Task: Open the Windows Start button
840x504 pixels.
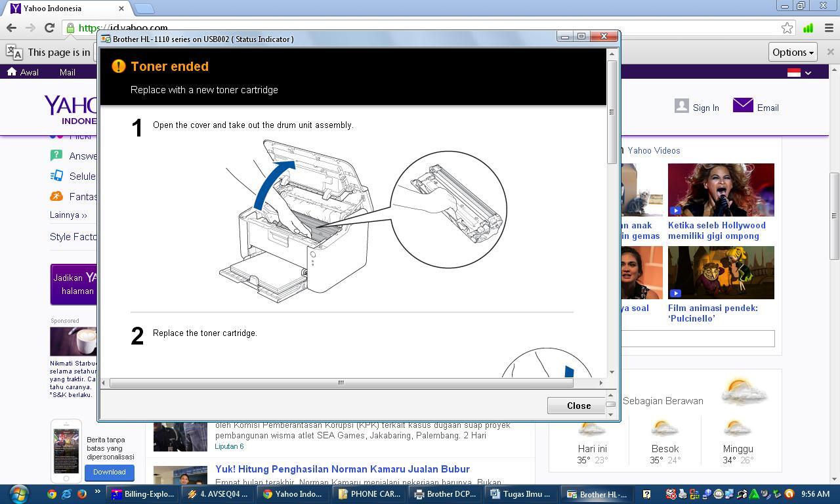Action: 19,493
